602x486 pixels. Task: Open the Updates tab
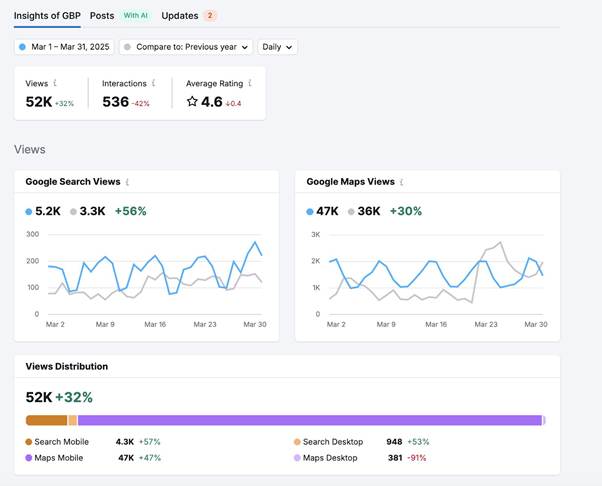click(x=180, y=16)
